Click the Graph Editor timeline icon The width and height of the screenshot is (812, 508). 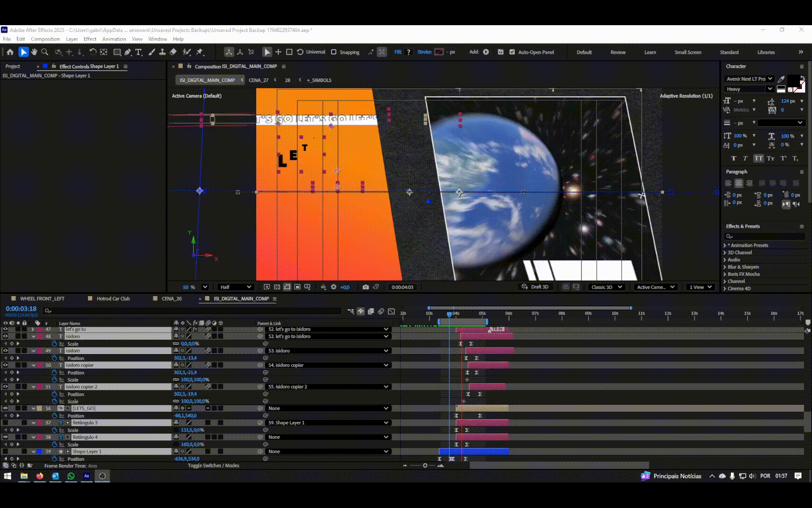tap(391, 311)
